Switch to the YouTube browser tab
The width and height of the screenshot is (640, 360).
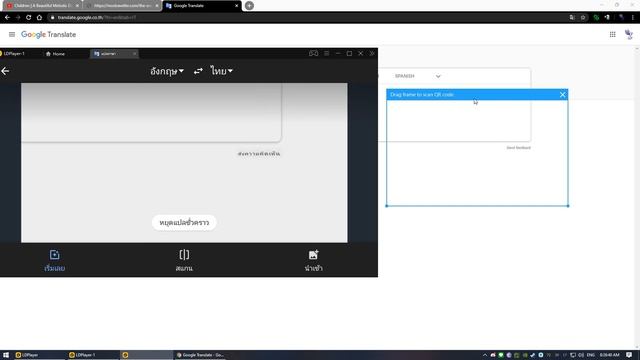click(x=41, y=6)
